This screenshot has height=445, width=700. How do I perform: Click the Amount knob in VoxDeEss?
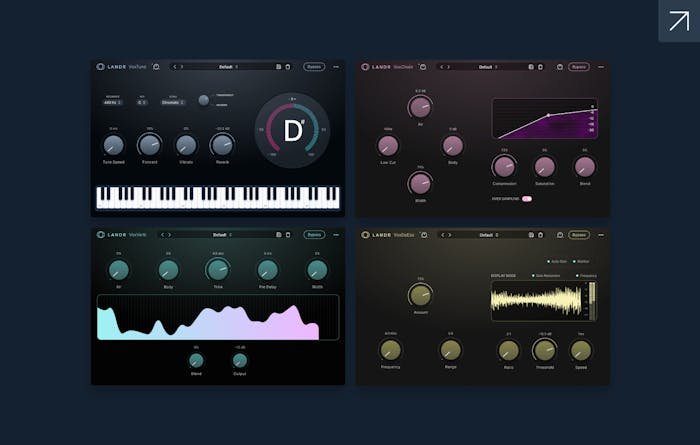pos(421,295)
